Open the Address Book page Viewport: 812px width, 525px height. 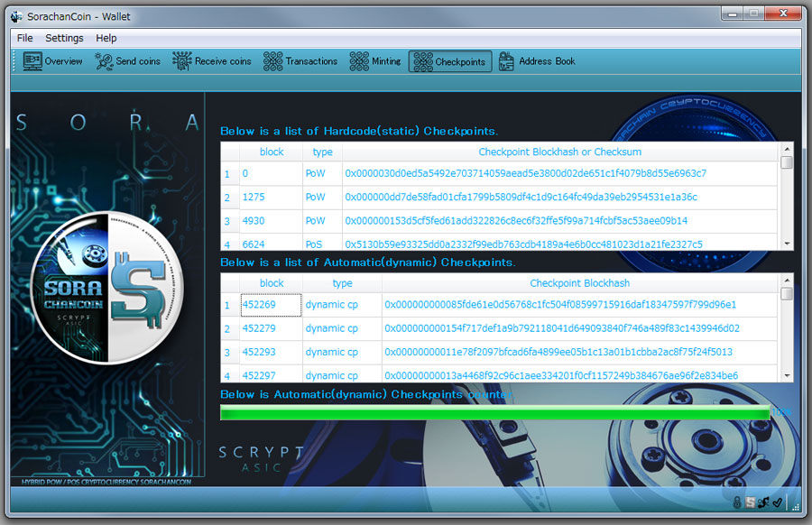[538, 61]
